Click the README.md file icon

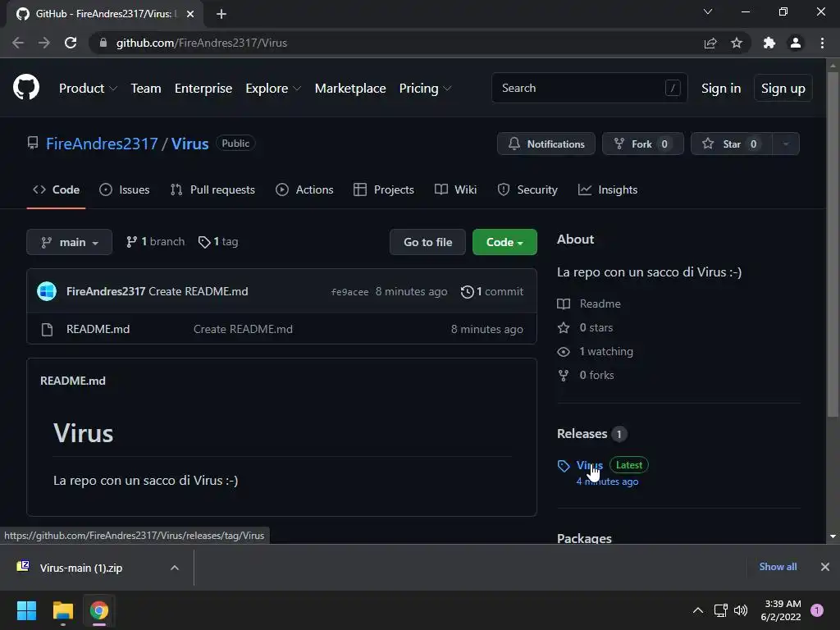point(47,330)
